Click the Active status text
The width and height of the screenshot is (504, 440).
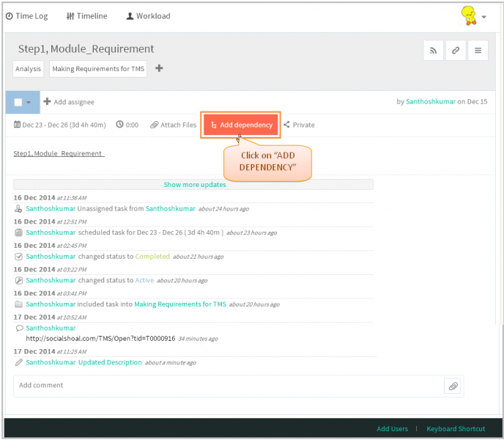pyautogui.click(x=144, y=280)
